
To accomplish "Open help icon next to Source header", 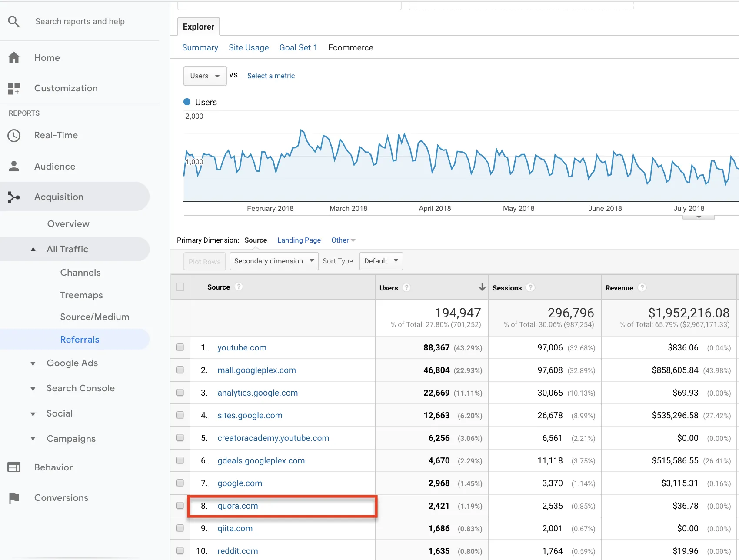I will point(239,287).
